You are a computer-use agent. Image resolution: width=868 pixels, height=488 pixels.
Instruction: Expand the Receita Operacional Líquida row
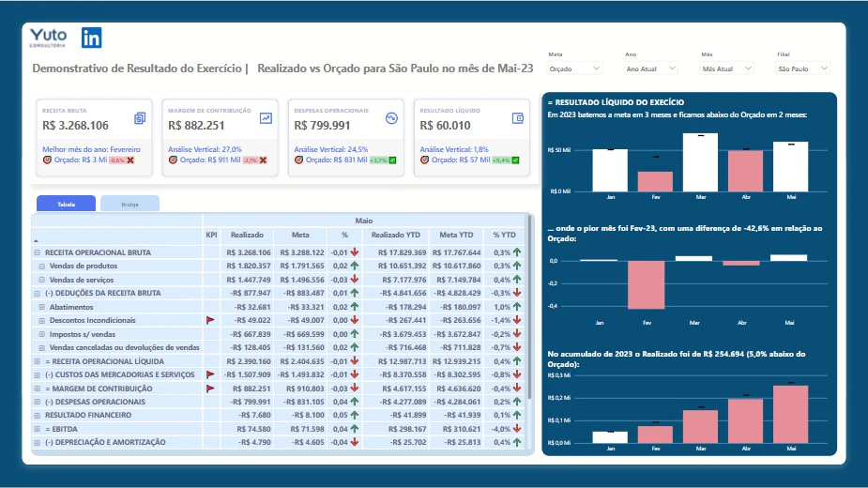click(x=38, y=361)
